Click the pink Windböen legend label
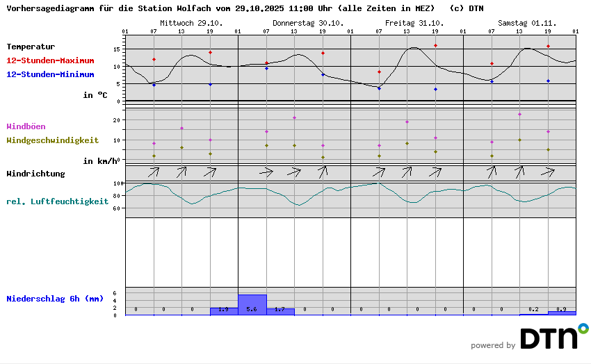The width and height of the screenshot is (591, 364). pyautogui.click(x=26, y=126)
